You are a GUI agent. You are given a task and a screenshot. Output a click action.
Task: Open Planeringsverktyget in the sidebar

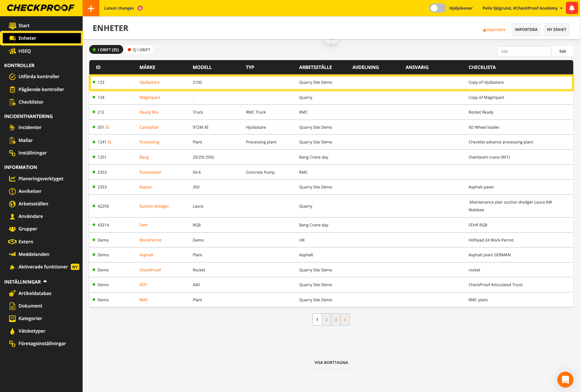tap(41, 179)
